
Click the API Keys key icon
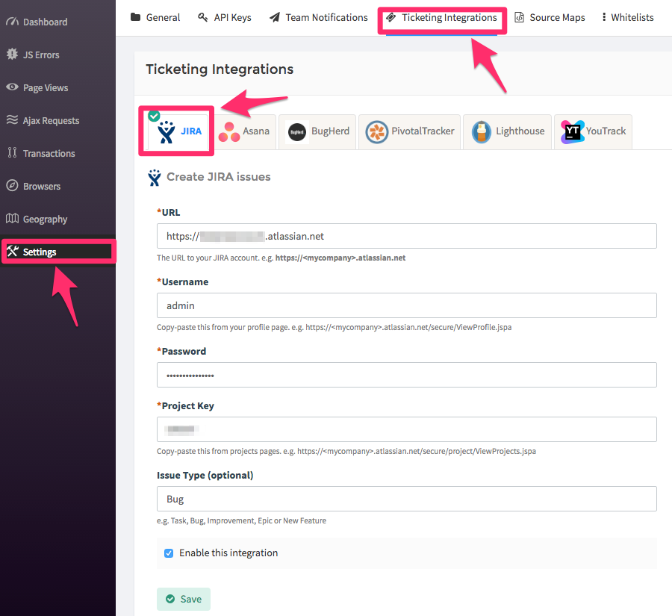click(202, 17)
